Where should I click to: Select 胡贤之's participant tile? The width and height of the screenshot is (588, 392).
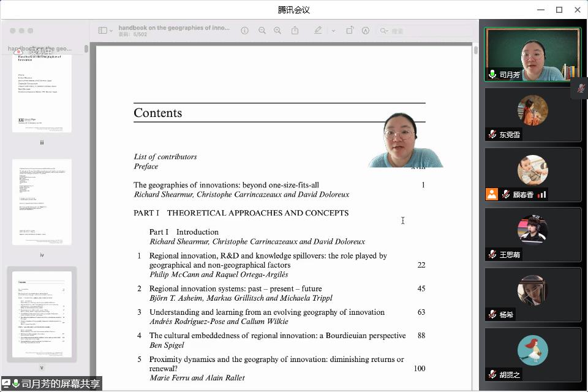(532, 355)
